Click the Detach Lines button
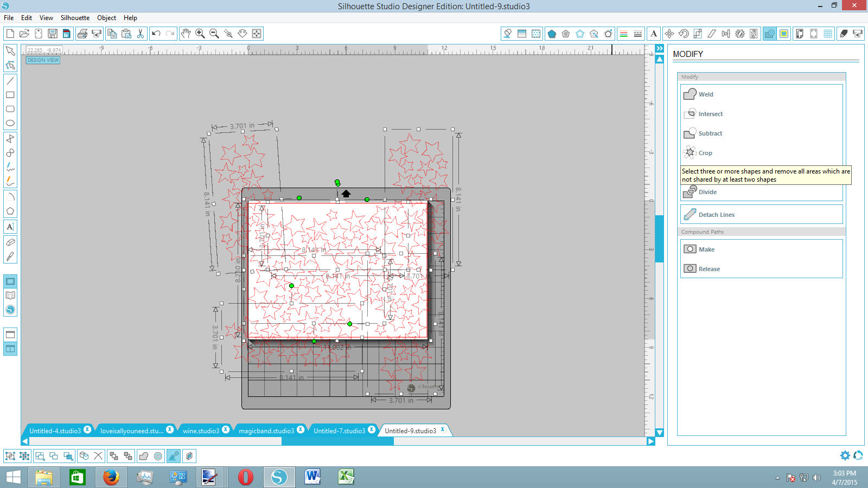 (762, 215)
